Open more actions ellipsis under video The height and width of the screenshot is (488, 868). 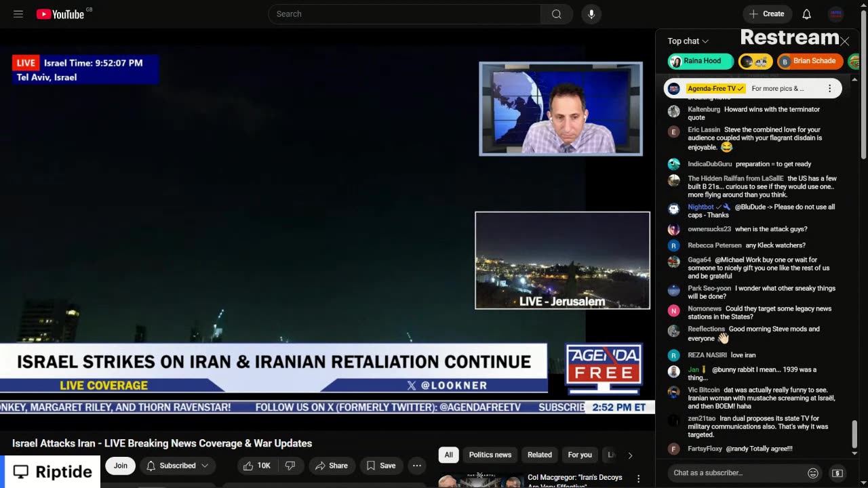click(417, 466)
